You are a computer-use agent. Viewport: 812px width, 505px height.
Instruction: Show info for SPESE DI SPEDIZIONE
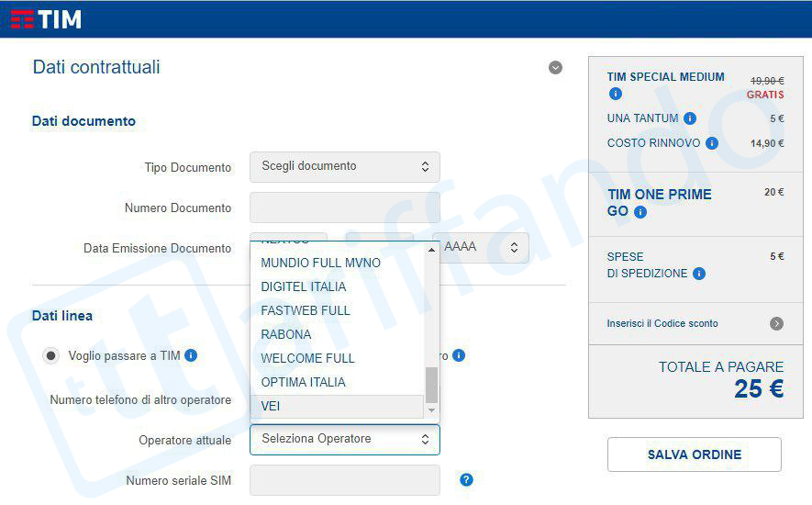pyautogui.click(x=699, y=274)
